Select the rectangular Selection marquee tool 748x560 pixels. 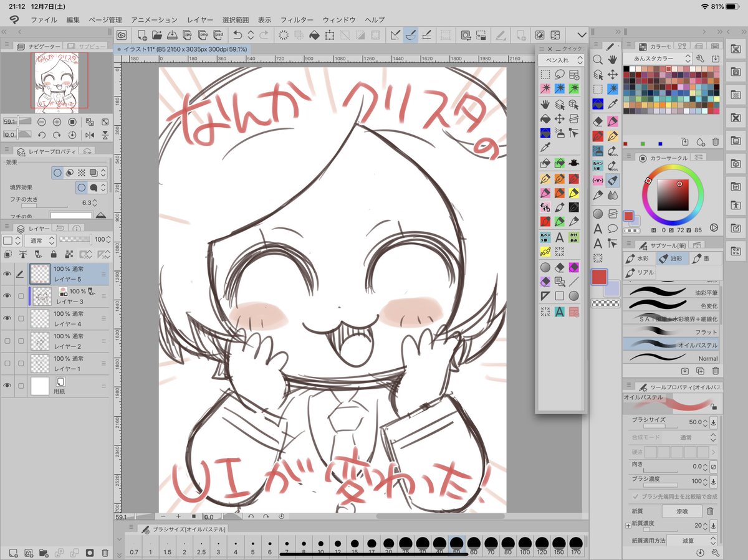pyautogui.click(x=598, y=89)
